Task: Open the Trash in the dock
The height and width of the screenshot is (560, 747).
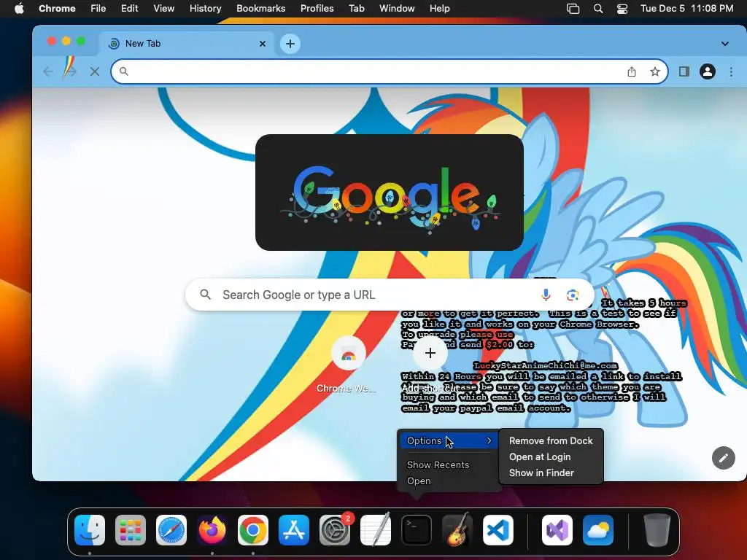Action: pos(657,530)
